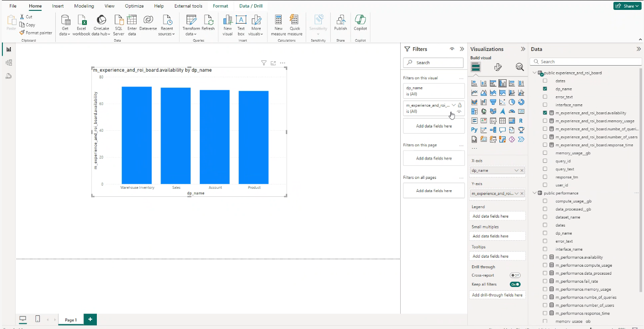
Task: Insert a Text box
Action: (241, 25)
